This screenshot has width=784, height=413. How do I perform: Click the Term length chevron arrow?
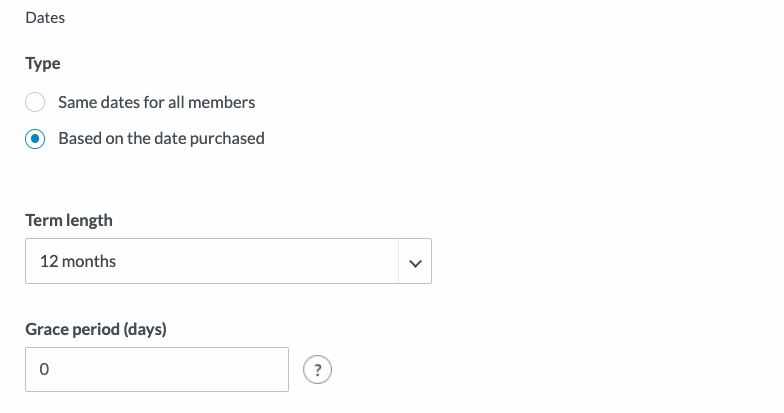pos(415,263)
